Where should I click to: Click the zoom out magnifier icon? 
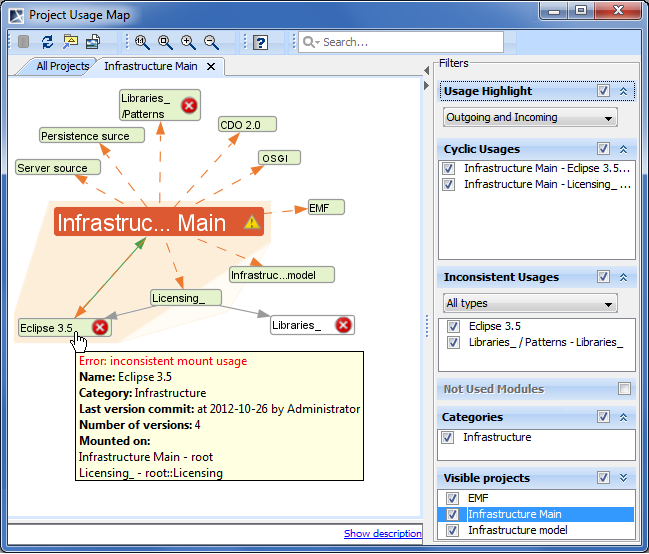click(x=211, y=42)
